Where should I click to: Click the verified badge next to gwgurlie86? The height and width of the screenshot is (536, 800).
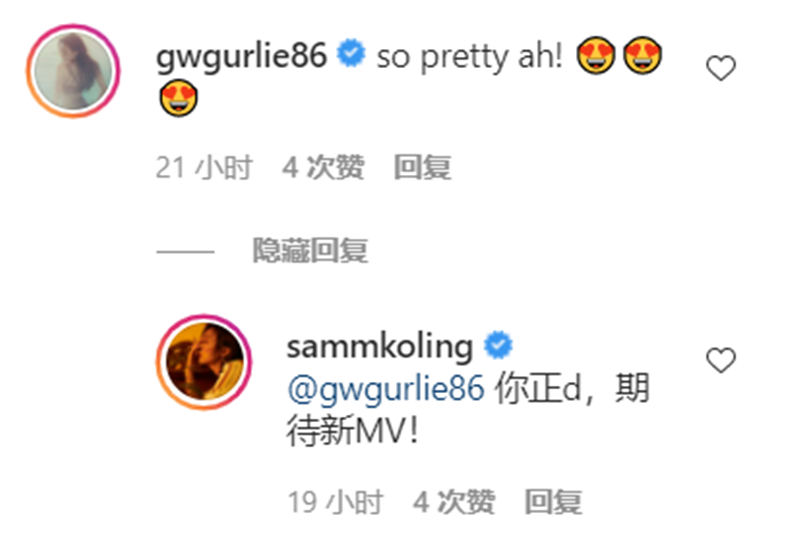click(x=351, y=53)
